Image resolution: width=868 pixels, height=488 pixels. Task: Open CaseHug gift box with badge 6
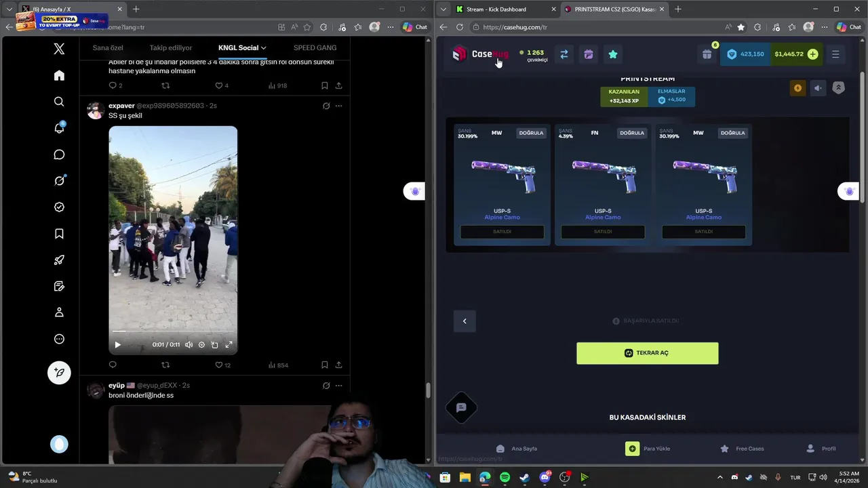click(x=707, y=54)
